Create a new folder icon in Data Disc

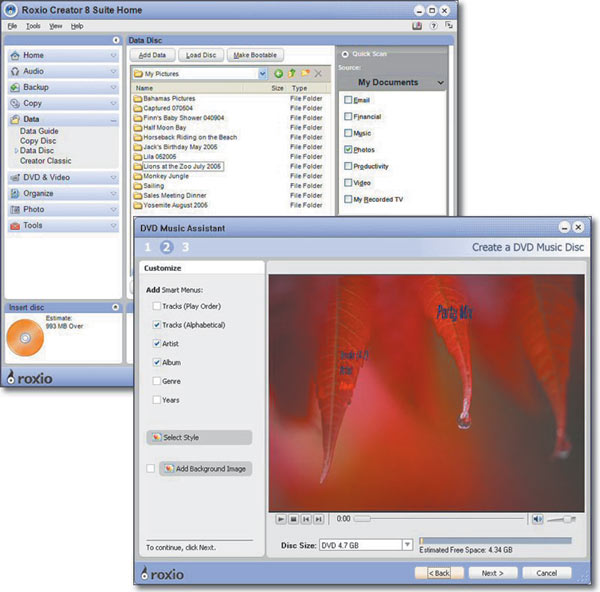(x=305, y=73)
